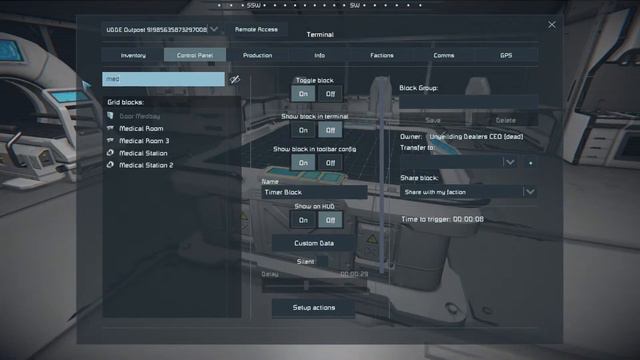640x360 pixels.
Task: Click the Setup actions button
Action: coord(313,308)
